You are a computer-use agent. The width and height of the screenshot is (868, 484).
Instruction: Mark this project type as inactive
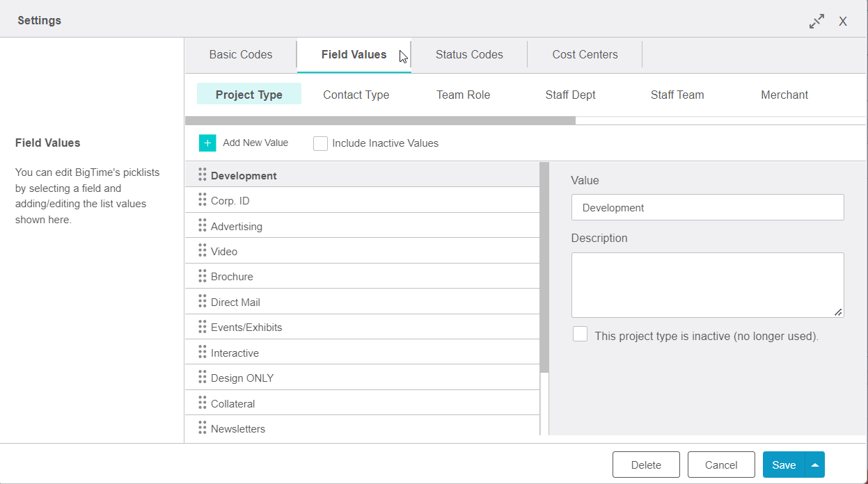(x=580, y=334)
